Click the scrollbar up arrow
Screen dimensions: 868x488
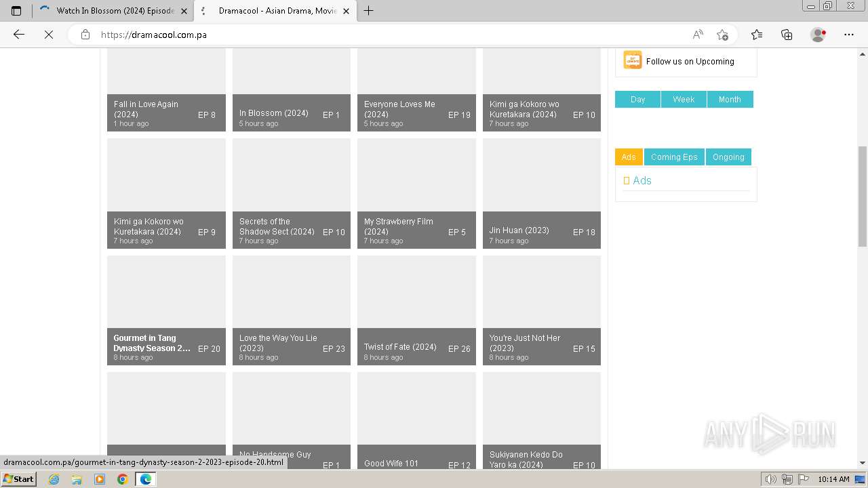[x=863, y=54]
